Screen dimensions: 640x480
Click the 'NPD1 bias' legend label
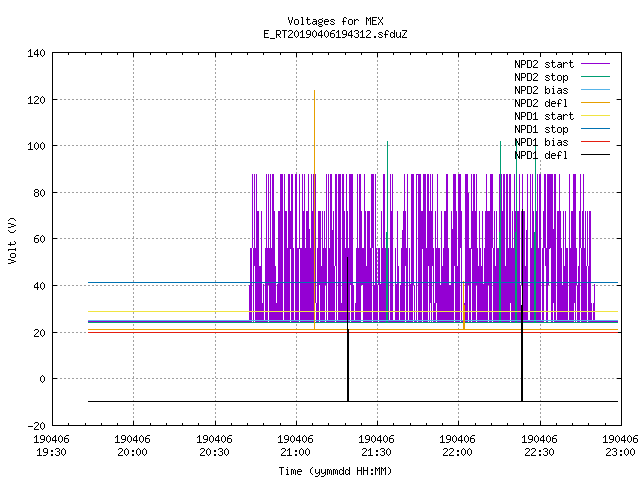click(x=541, y=142)
